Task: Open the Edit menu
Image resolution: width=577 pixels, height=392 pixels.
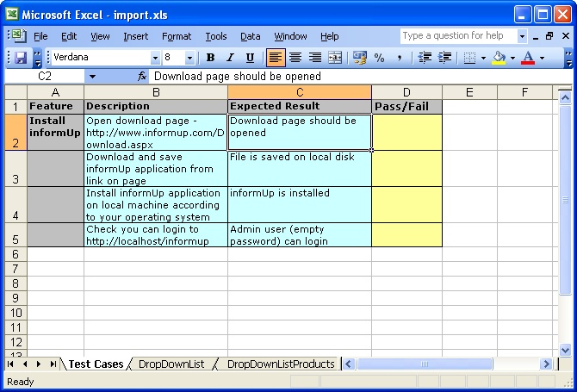Action: [x=69, y=36]
